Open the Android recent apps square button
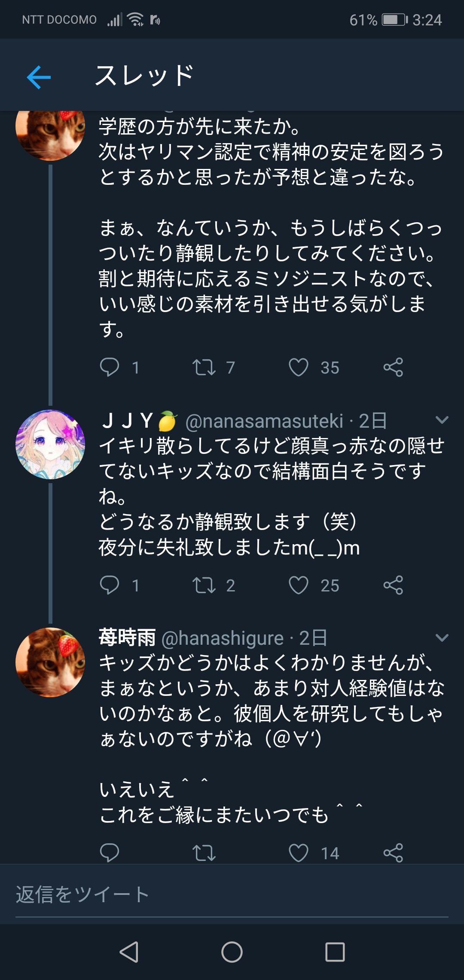 tap(335, 952)
